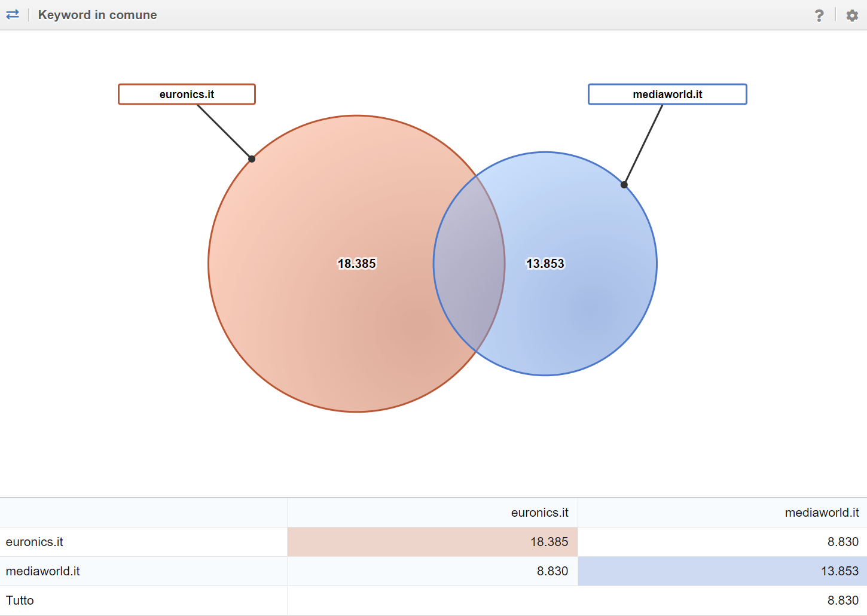Image resolution: width=867 pixels, height=616 pixels.
Task: Click 8.830 in the euronics.it row
Action: click(842, 542)
